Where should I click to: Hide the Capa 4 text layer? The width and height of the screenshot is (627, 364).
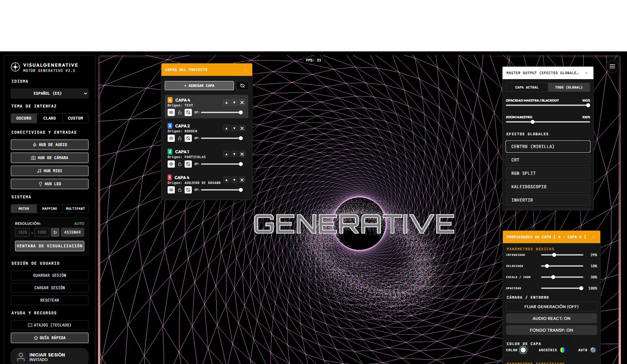click(171, 112)
